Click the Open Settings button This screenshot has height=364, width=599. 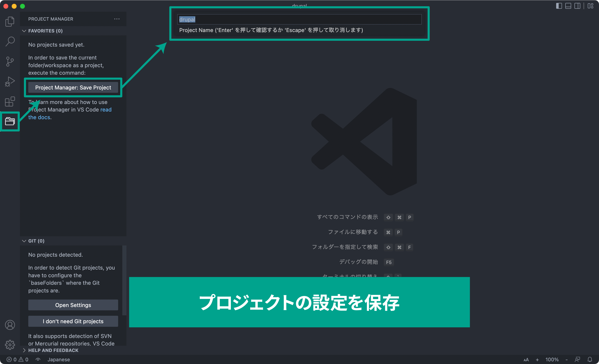click(x=73, y=305)
